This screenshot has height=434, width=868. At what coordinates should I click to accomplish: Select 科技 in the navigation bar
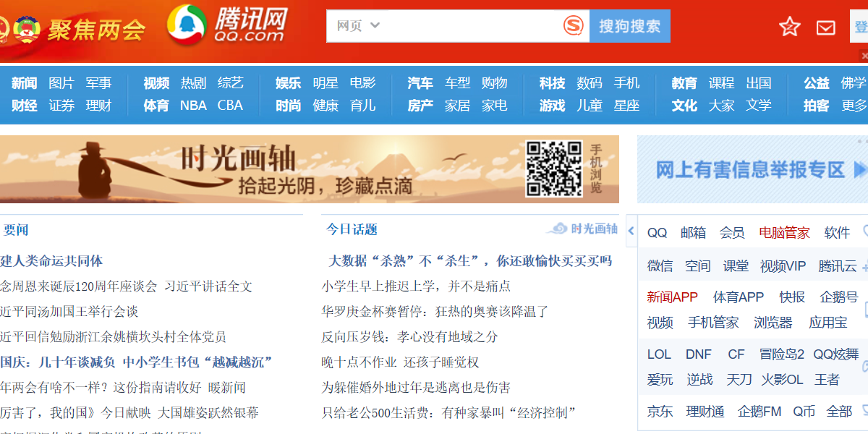point(552,83)
